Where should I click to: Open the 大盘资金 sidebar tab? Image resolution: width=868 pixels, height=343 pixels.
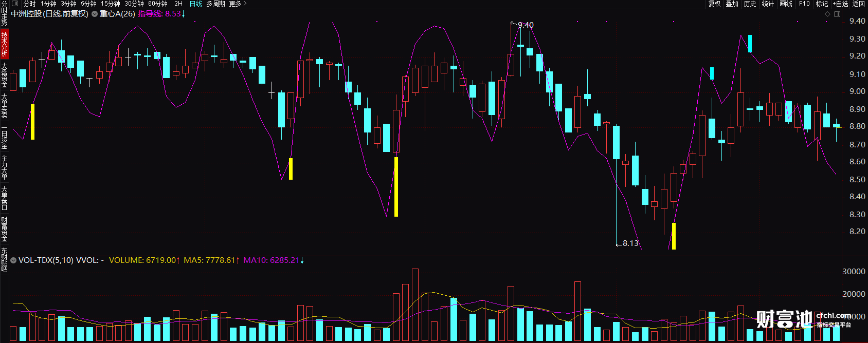[4, 75]
